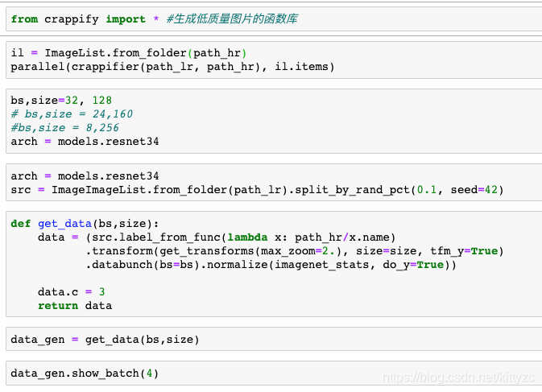Click the 'return data' line

click(x=75, y=306)
